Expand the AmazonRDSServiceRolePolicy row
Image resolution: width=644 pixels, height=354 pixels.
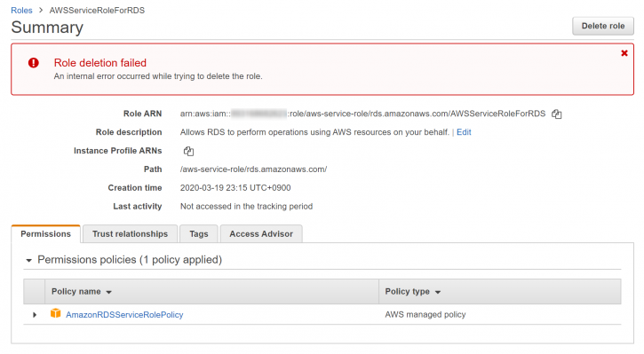point(35,315)
